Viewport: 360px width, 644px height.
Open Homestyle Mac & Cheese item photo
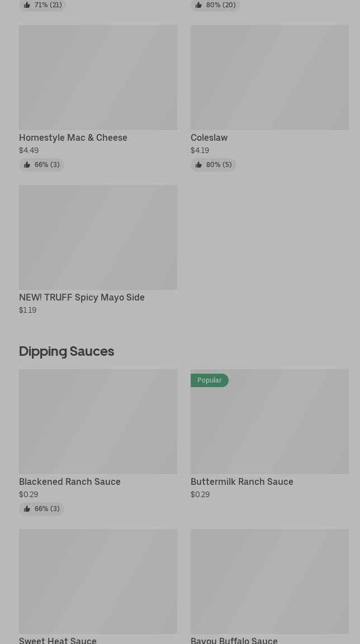(98, 78)
